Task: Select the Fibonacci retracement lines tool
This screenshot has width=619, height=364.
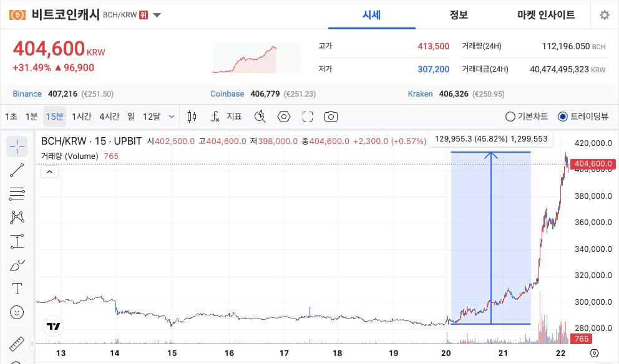Action: click(x=17, y=194)
